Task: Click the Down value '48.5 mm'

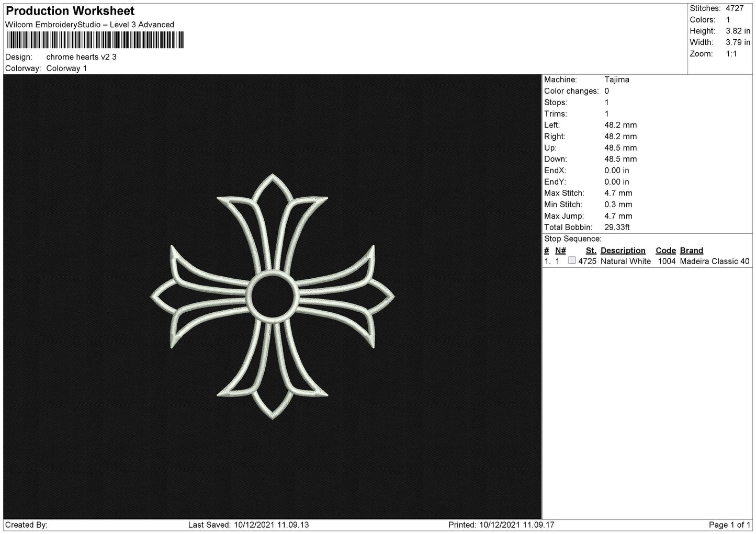Action: coord(620,159)
